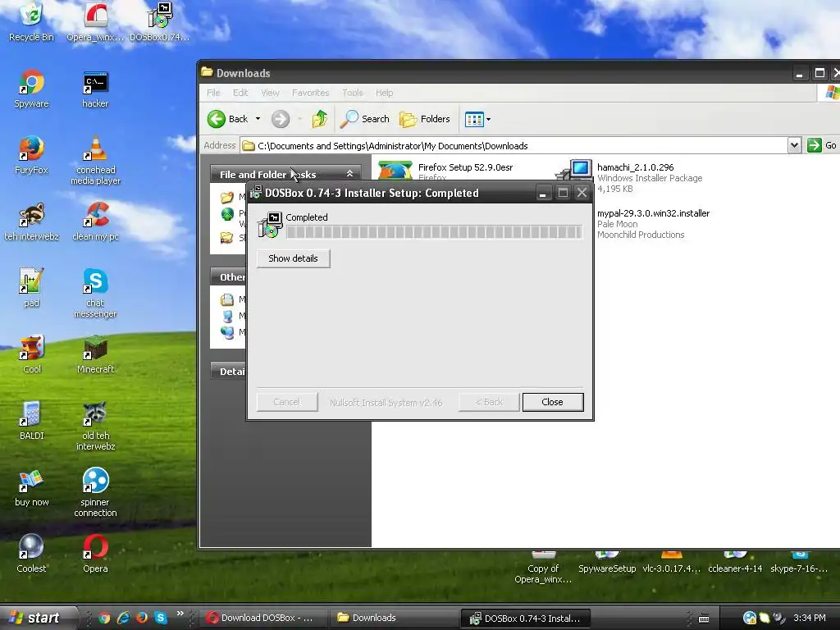Open the Tools menu in Downloads
This screenshot has height=630, width=840.
pyautogui.click(x=353, y=93)
